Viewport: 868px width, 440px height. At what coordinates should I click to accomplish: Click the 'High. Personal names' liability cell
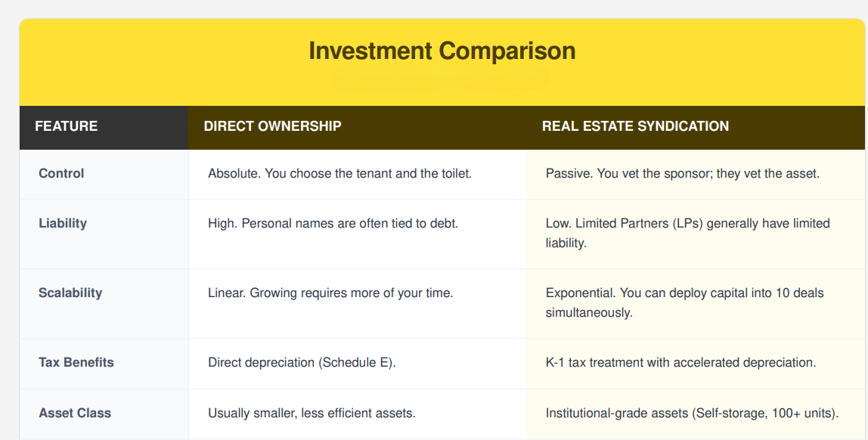point(357,234)
